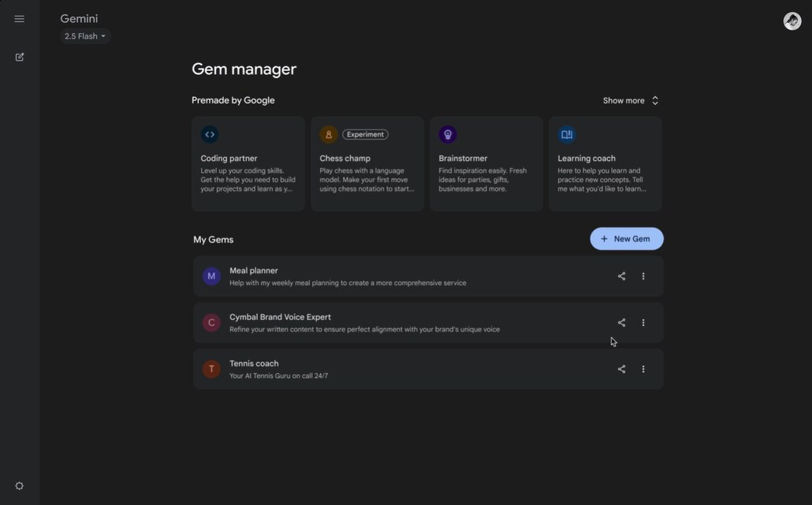Share the Meal planner gem
The width and height of the screenshot is (812, 505).
pyautogui.click(x=621, y=276)
